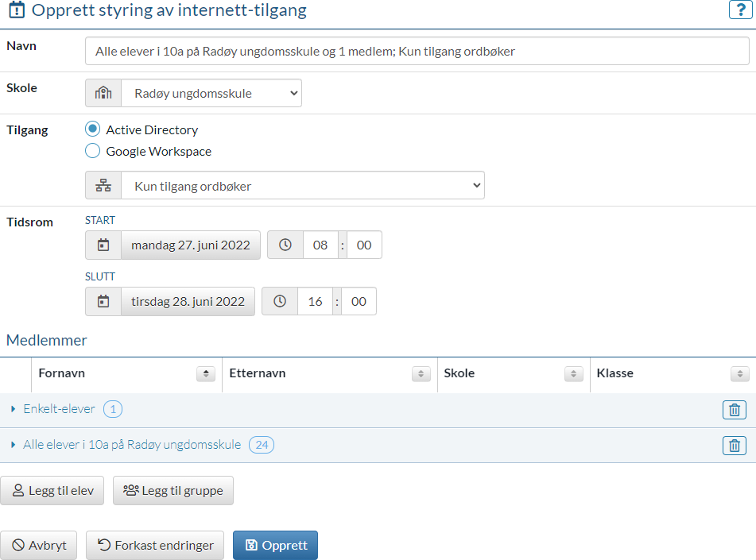Click the calendar icon beside end date
This screenshot has height=560, width=756.
(x=103, y=302)
